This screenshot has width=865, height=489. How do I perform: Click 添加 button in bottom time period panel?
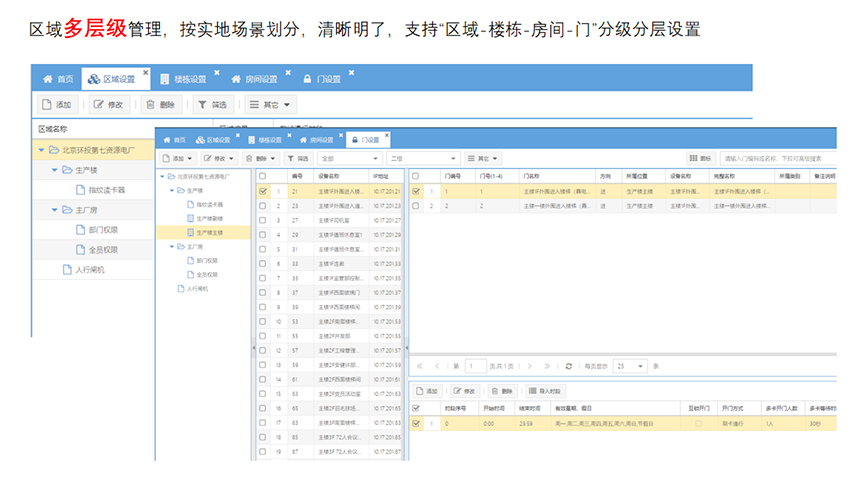(427, 391)
